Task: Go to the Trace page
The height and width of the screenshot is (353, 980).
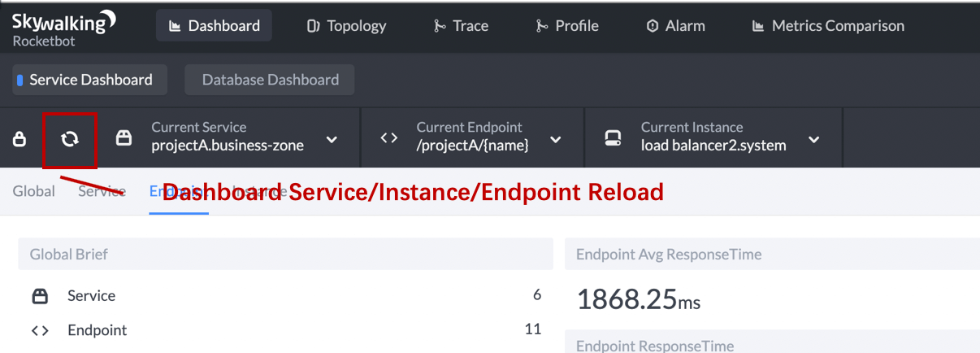Action: coord(461,26)
